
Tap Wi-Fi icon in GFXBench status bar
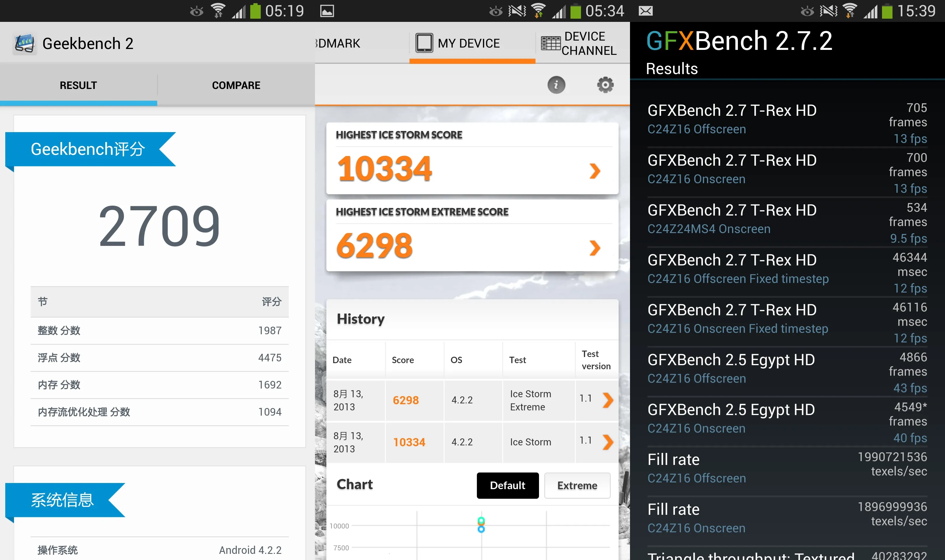click(x=850, y=10)
